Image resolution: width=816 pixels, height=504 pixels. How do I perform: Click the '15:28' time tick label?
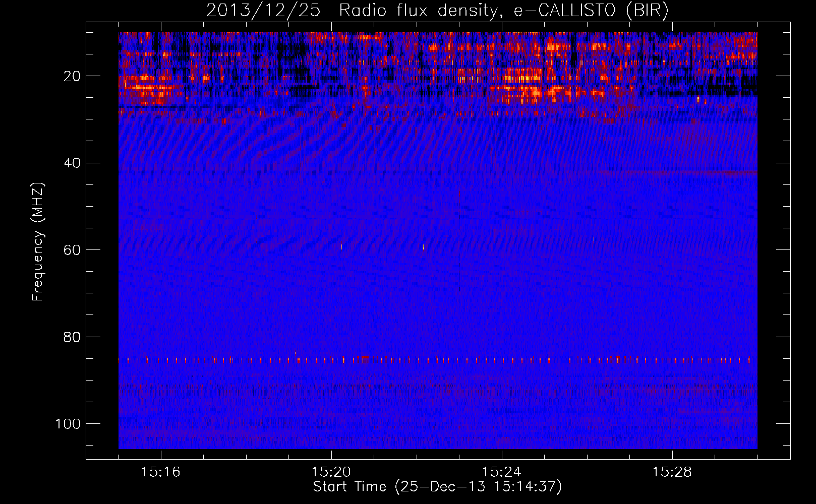672,472
